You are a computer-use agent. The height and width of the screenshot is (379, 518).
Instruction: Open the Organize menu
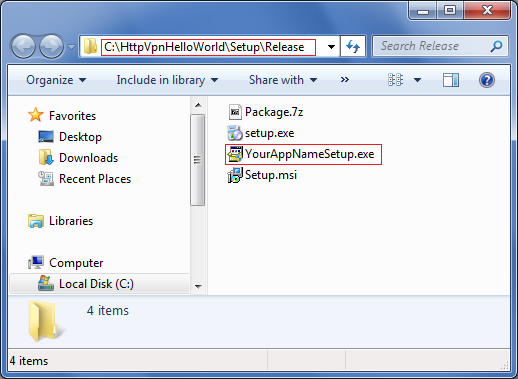(56, 80)
